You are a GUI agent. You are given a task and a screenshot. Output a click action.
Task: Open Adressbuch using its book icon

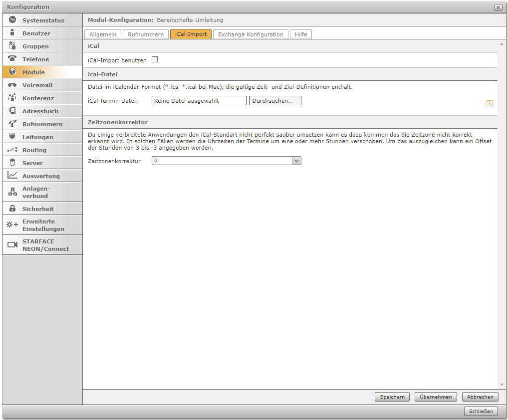pyautogui.click(x=12, y=111)
